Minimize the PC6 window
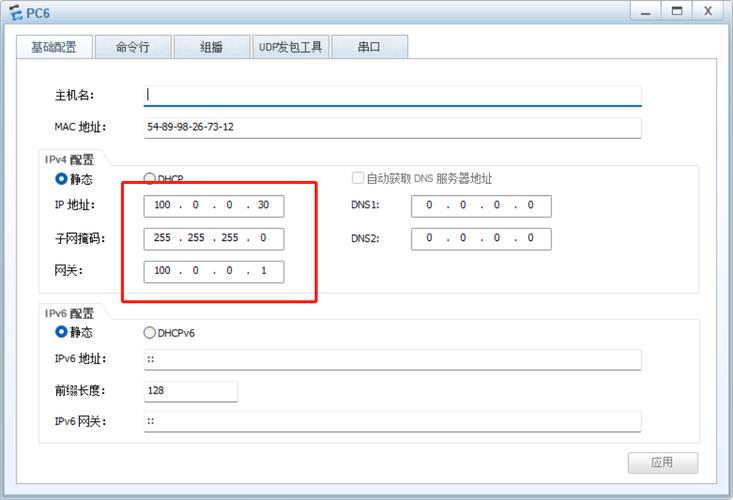This screenshot has height=500, width=733. 646,11
